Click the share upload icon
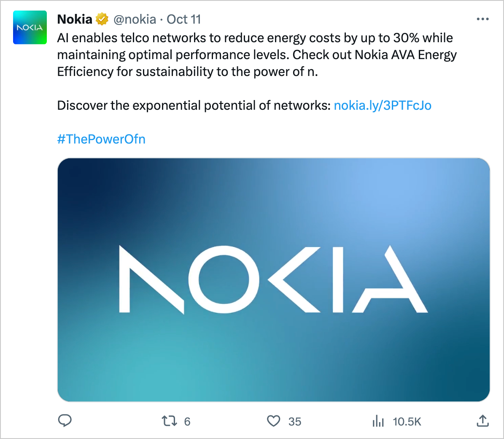The image size is (504, 439). tap(482, 420)
